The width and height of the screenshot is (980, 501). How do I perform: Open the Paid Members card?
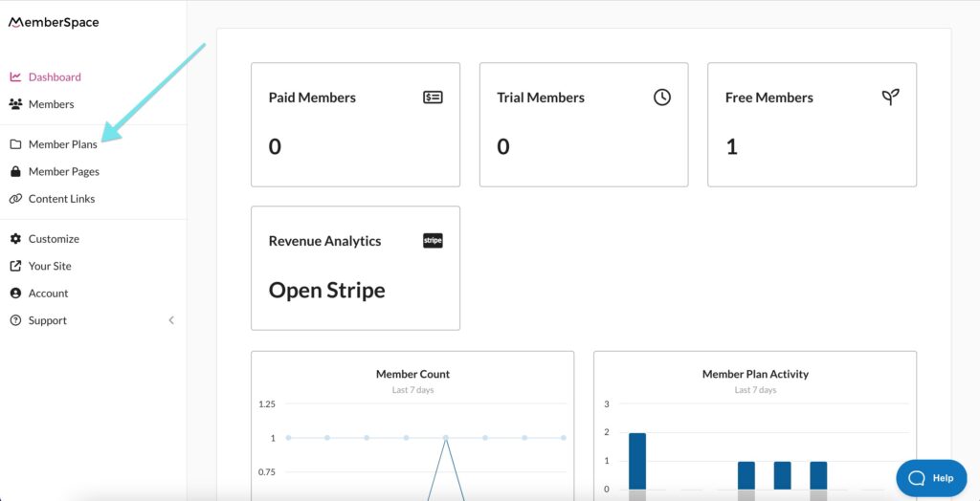356,124
